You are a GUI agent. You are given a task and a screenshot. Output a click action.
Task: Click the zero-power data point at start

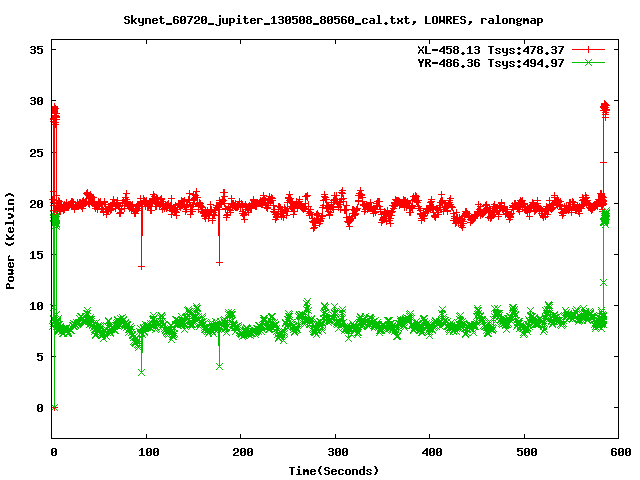55,408
